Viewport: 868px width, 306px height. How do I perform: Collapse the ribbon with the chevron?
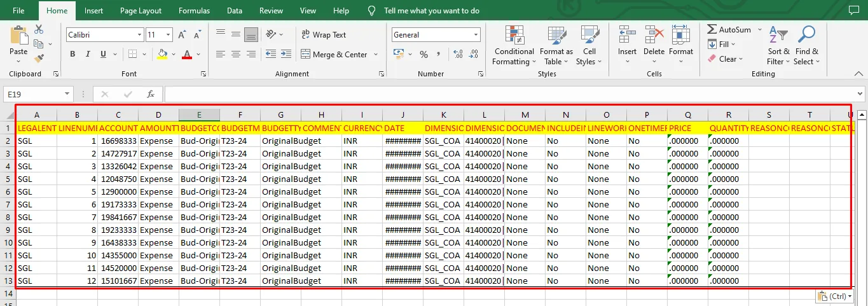point(858,74)
